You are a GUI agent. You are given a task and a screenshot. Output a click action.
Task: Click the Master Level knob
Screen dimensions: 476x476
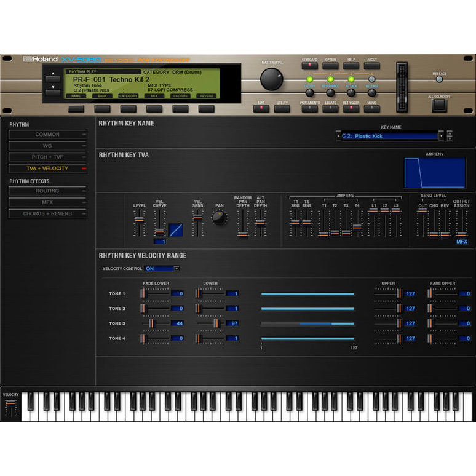(x=271, y=79)
